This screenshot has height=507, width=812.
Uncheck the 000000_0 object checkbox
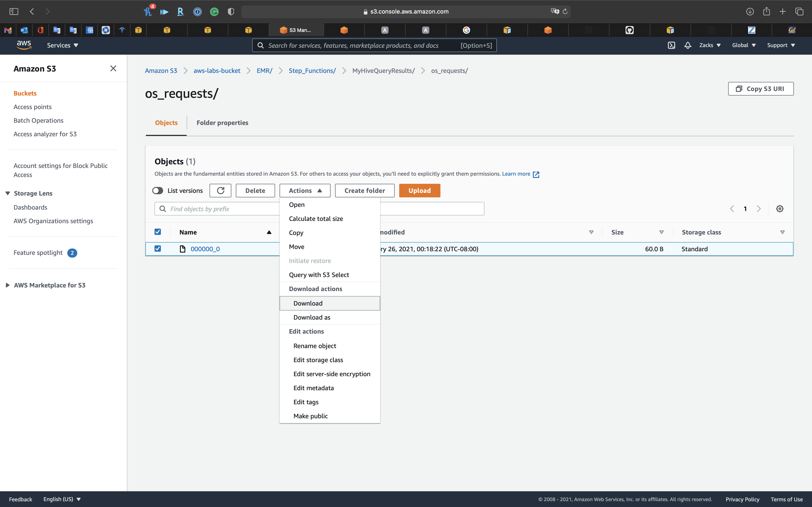[158, 249]
